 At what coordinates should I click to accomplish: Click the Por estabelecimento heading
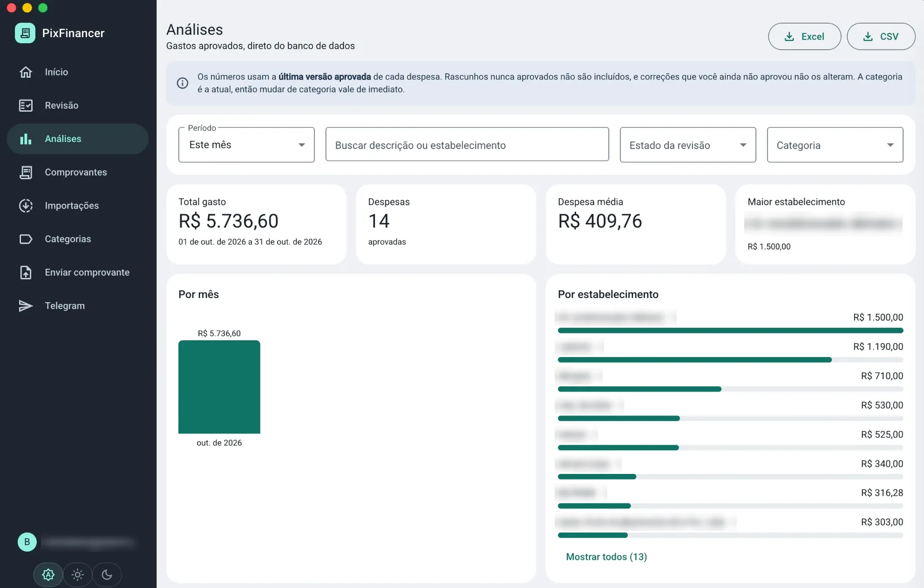tap(608, 294)
